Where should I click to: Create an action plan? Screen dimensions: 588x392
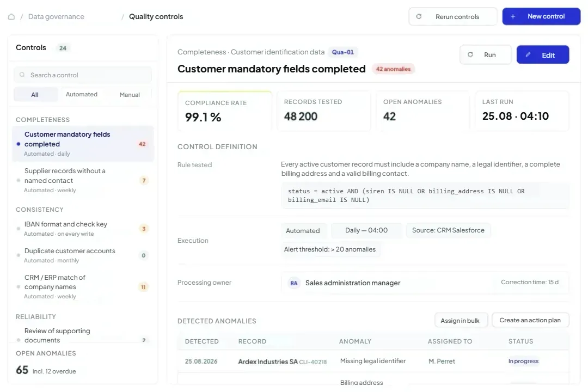pos(530,320)
